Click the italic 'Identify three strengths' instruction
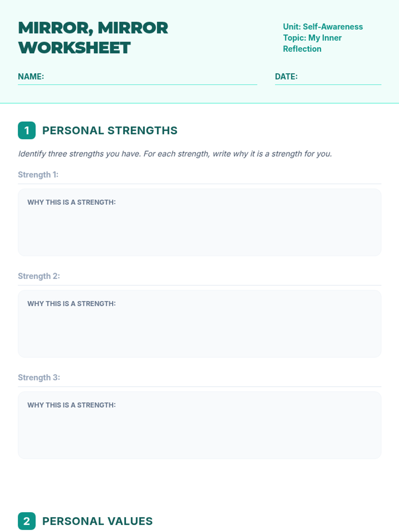 pos(175,154)
